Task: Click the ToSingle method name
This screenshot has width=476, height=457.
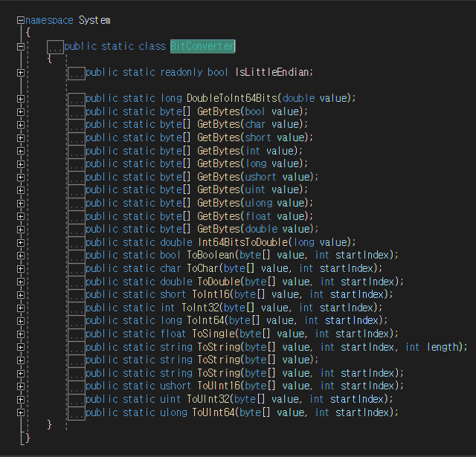Action: point(213,334)
